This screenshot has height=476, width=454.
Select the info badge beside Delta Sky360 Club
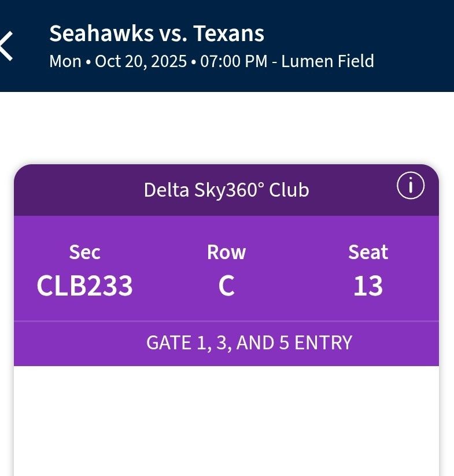pyautogui.click(x=412, y=185)
